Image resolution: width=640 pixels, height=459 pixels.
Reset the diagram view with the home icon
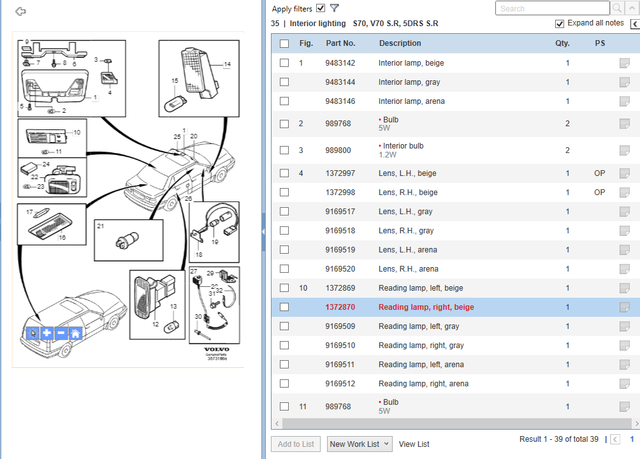point(75,333)
